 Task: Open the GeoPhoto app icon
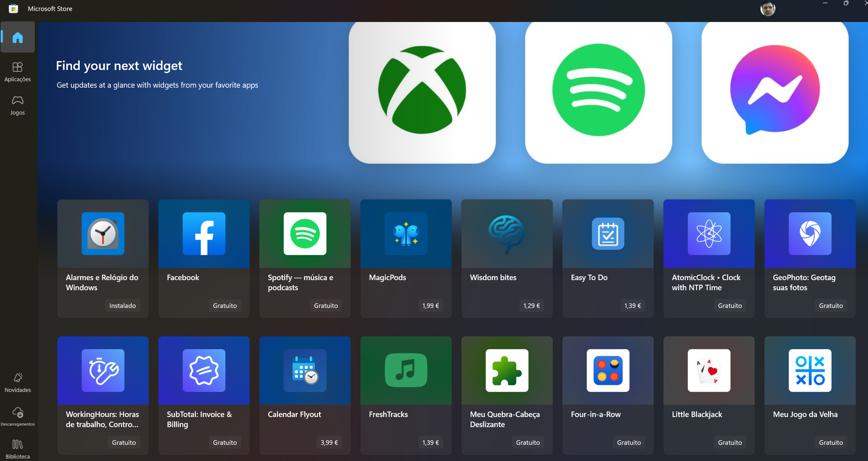(810, 233)
